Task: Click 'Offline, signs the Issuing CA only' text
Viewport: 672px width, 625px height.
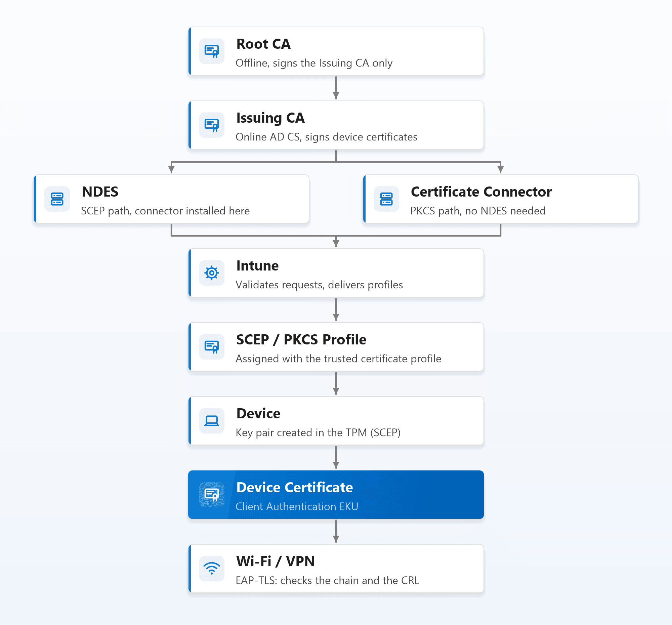Action: tap(314, 63)
